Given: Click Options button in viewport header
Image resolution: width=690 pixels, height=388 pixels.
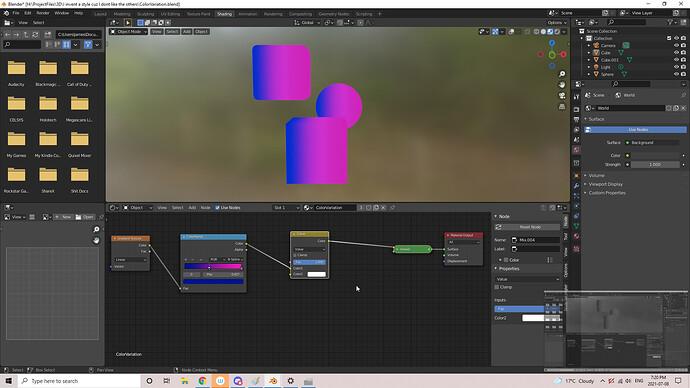Looking at the screenshot, I should [x=557, y=22].
